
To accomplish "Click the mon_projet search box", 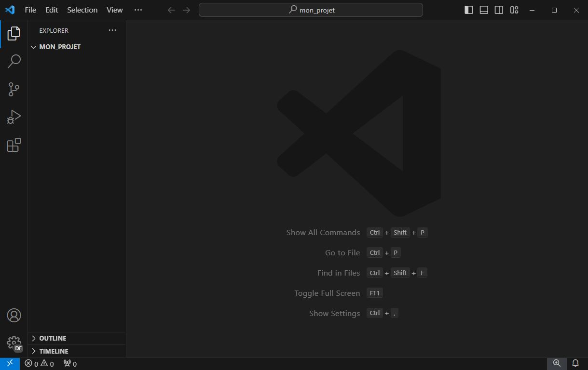I will pyautogui.click(x=311, y=10).
